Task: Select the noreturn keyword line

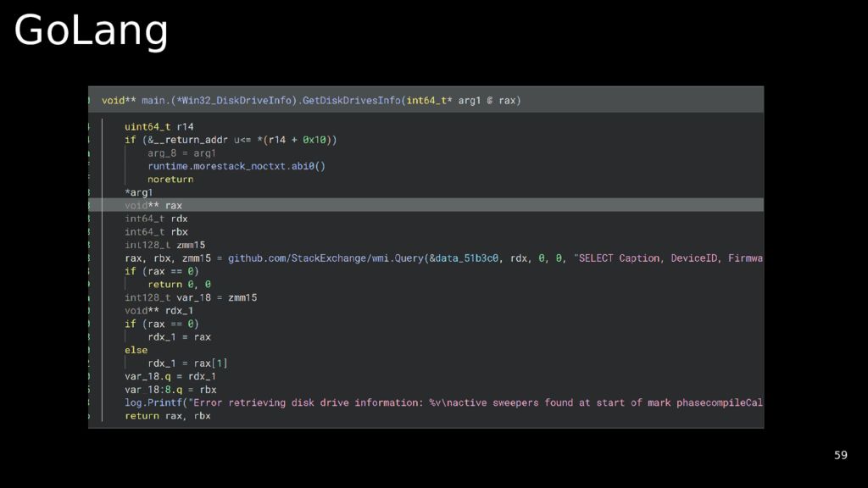Action: 170,180
